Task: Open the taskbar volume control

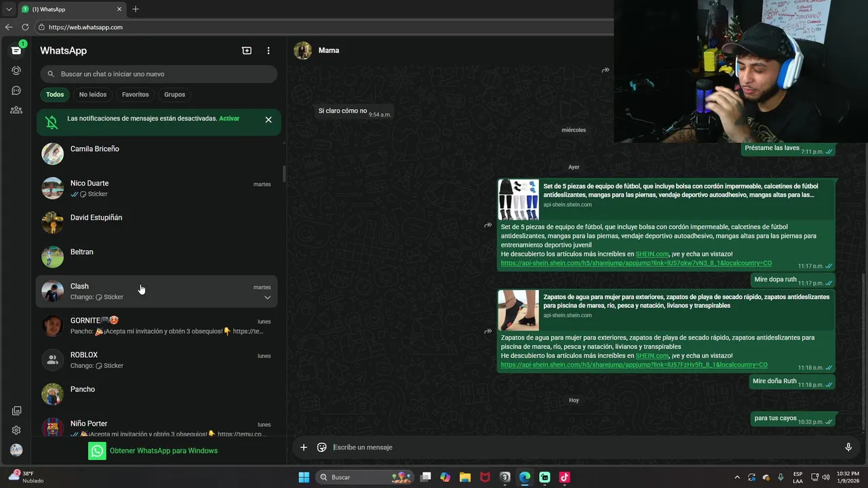Action: pos(826,477)
